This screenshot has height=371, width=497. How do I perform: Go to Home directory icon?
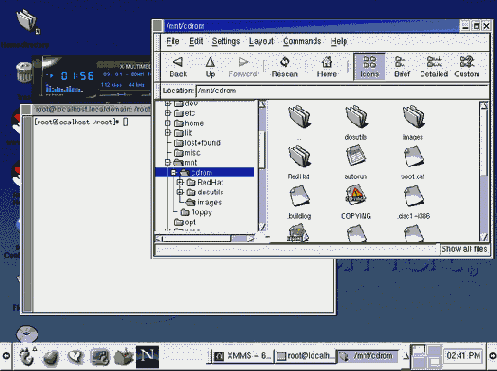(x=326, y=67)
